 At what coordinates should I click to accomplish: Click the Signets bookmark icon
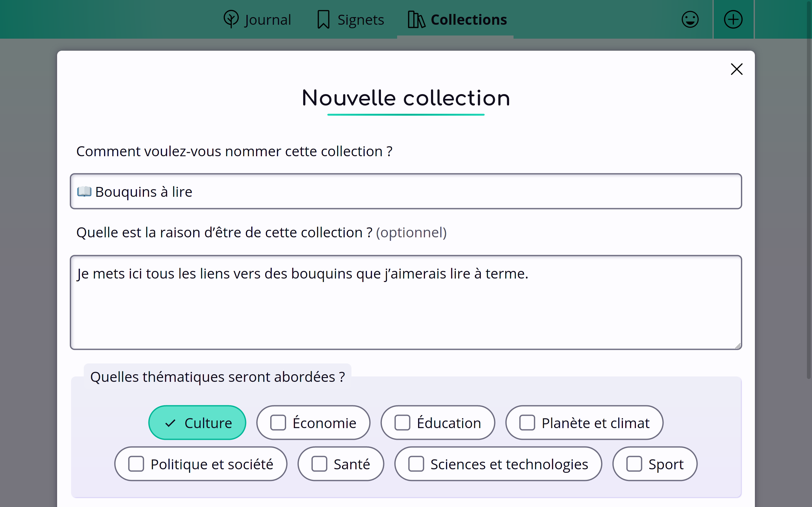(x=323, y=19)
